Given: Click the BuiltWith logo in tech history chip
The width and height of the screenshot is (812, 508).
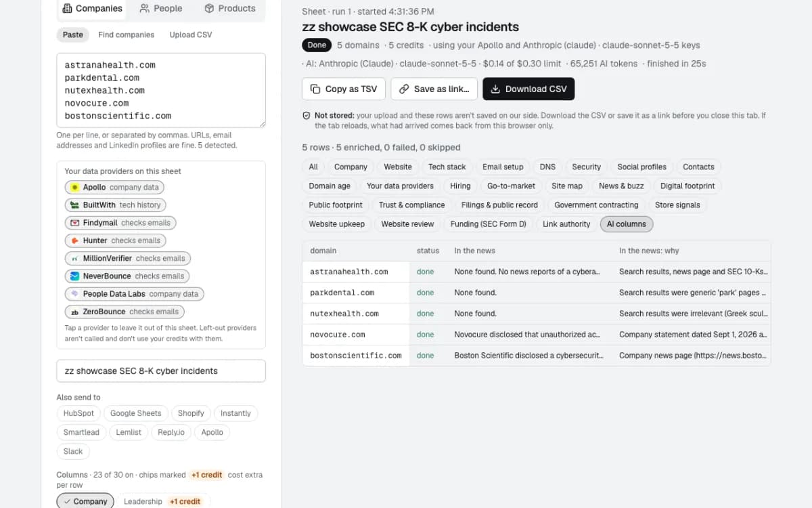Looking at the screenshot, I should click(74, 205).
